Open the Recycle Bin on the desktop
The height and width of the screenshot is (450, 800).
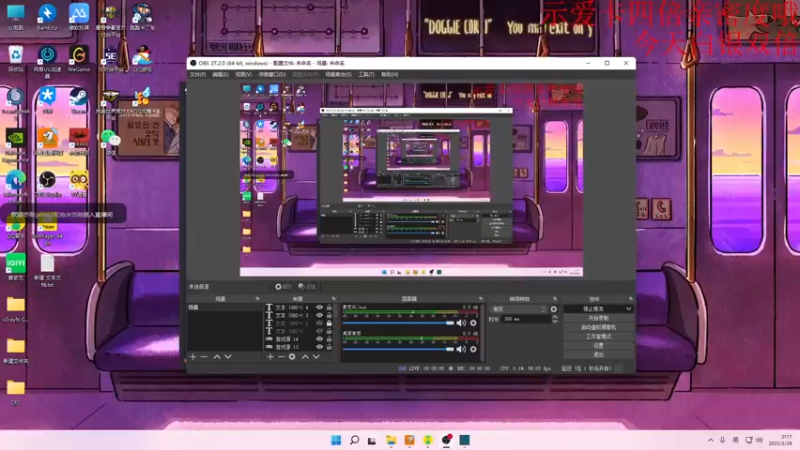[x=16, y=58]
